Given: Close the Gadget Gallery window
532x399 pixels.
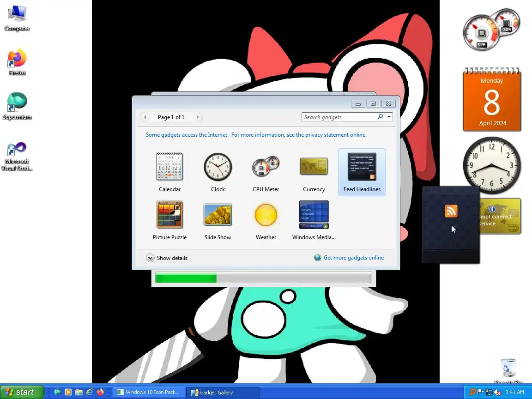Looking at the screenshot, I should [x=388, y=104].
